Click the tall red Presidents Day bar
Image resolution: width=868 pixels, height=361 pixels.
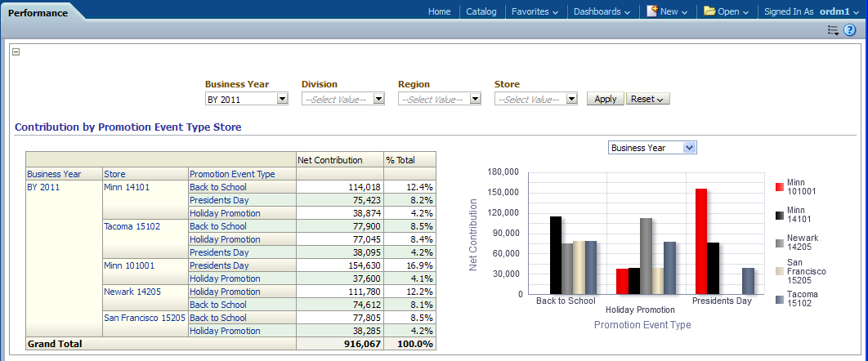click(700, 241)
